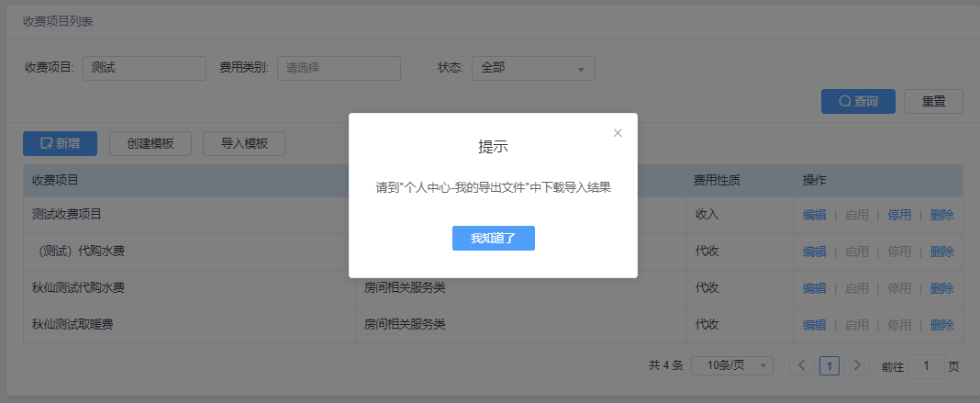Click 停用 for 测试收费项目 row
This screenshot has height=403, width=980.
(898, 215)
